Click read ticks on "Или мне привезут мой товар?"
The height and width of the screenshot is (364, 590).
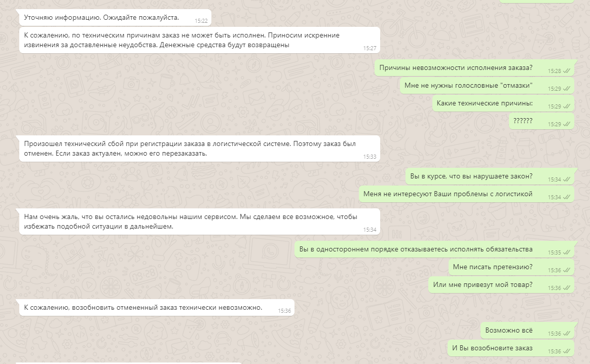click(x=567, y=288)
